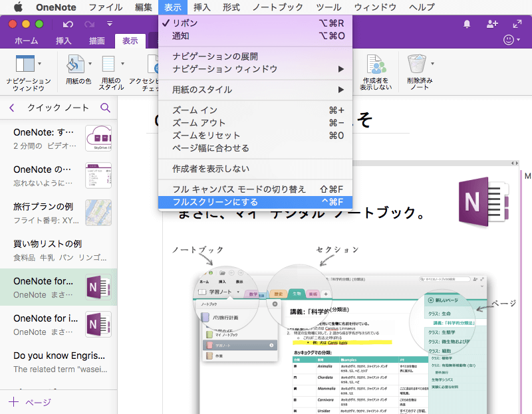Viewport: 532px width, 414px height.
Task: Click the Redo arrow icon
Action: pyautogui.click(x=90, y=24)
